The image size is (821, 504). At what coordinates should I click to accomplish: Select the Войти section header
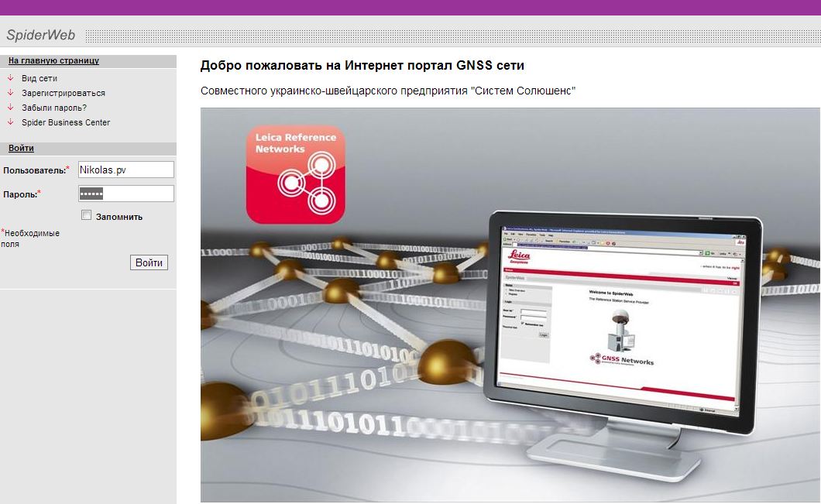pos(21,148)
